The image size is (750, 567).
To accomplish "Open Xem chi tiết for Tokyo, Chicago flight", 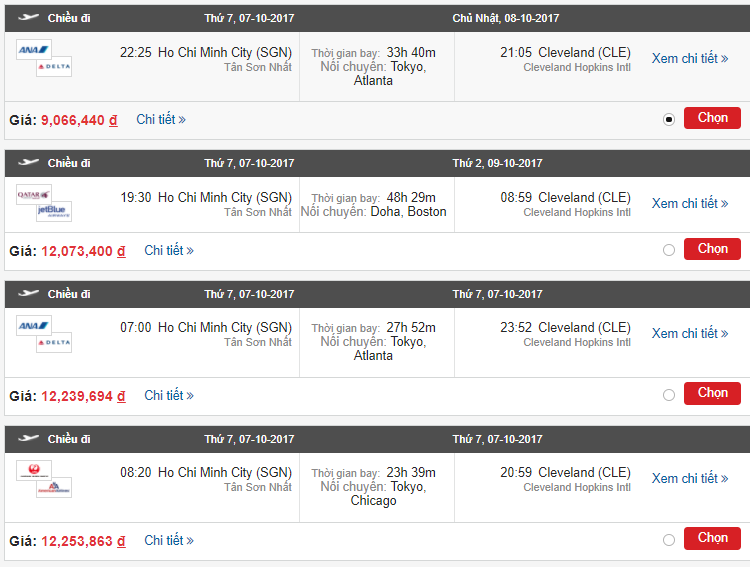I will pyautogui.click(x=690, y=478).
